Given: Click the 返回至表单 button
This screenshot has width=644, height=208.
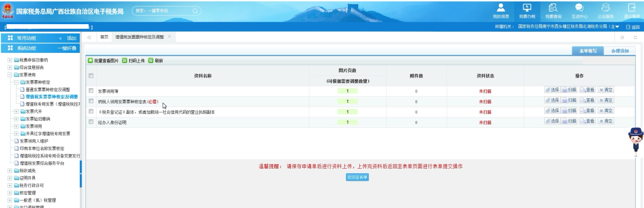Looking at the screenshot, I should [x=358, y=177].
